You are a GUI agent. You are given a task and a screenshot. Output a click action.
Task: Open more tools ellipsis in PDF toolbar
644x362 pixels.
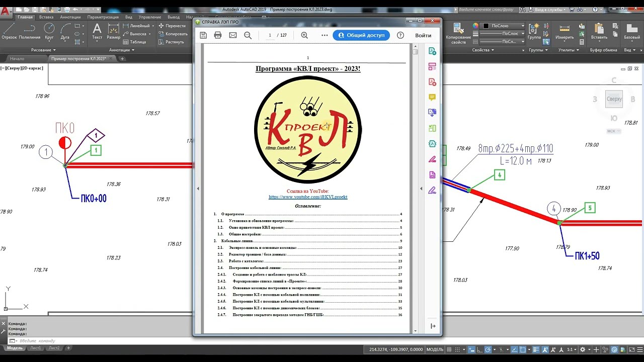pyautogui.click(x=325, y=35)
